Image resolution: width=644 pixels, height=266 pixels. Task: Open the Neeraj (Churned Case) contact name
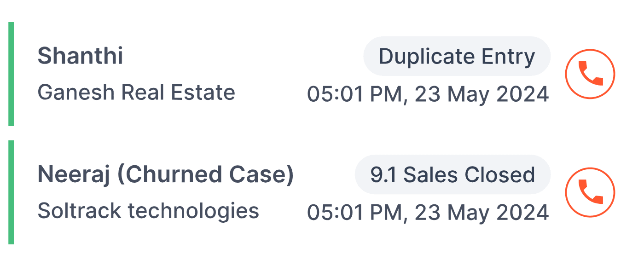tap(166, 175)
